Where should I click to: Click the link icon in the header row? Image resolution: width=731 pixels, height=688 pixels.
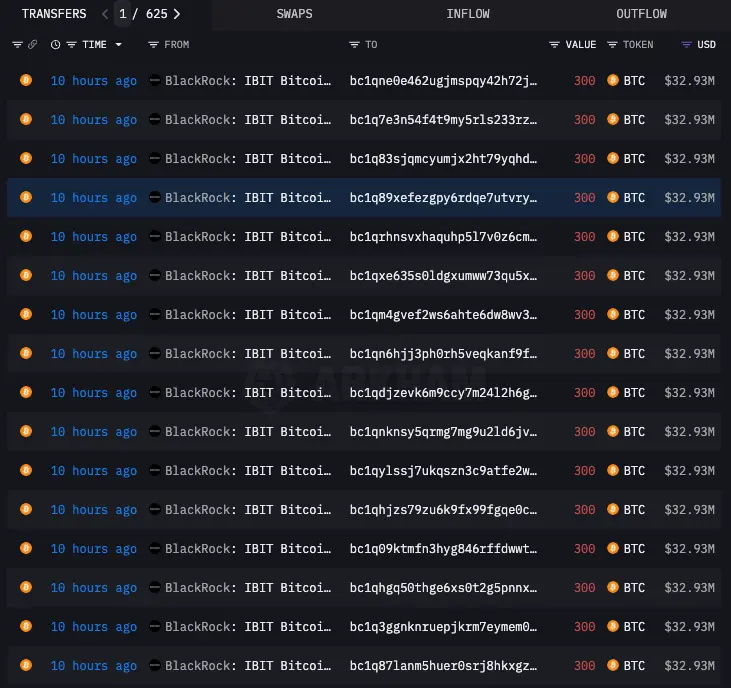tap(32, 45)
